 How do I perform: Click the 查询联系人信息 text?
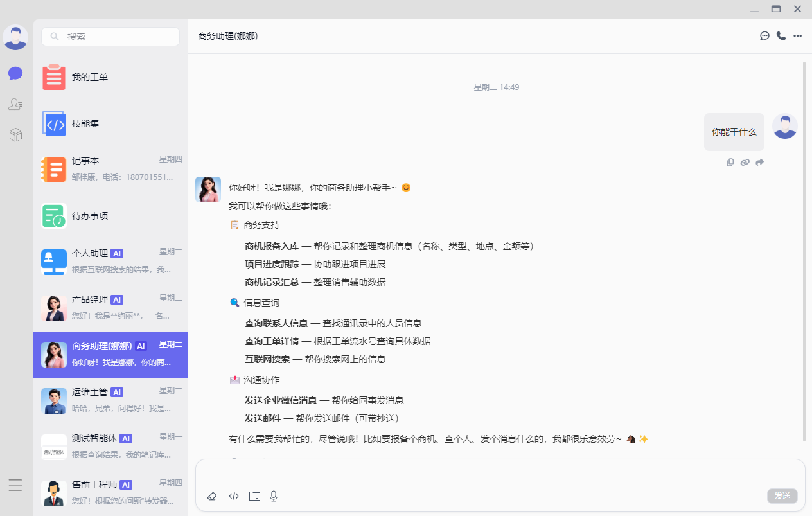coord(276,323)
